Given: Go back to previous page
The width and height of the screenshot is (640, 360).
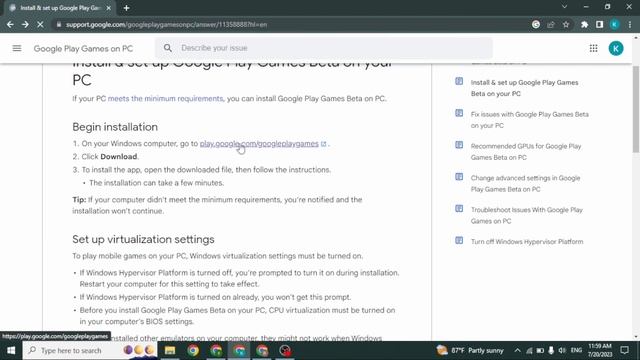Looking at the screenshot, I should coord(10,24).
